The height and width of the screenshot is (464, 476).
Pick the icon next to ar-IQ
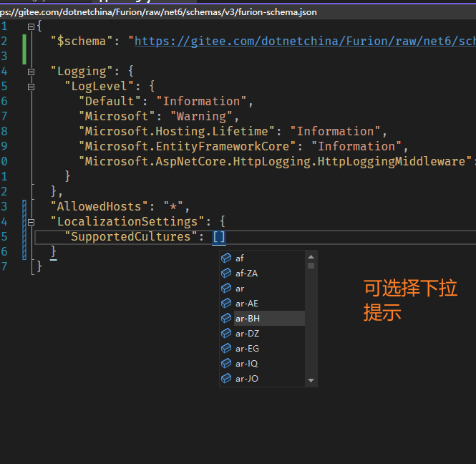pyautogui.click(x=226, y=364)
